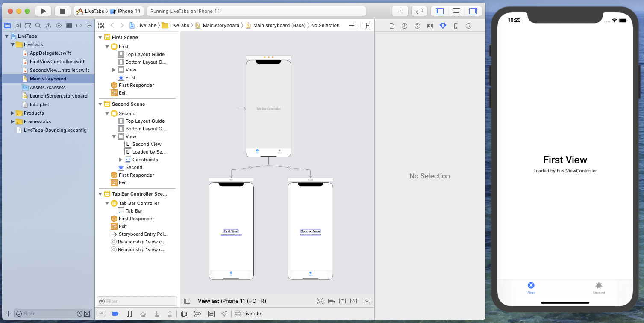
Task: Open the Test navigator
Action: pyautogui.click(x=59, y=25)
